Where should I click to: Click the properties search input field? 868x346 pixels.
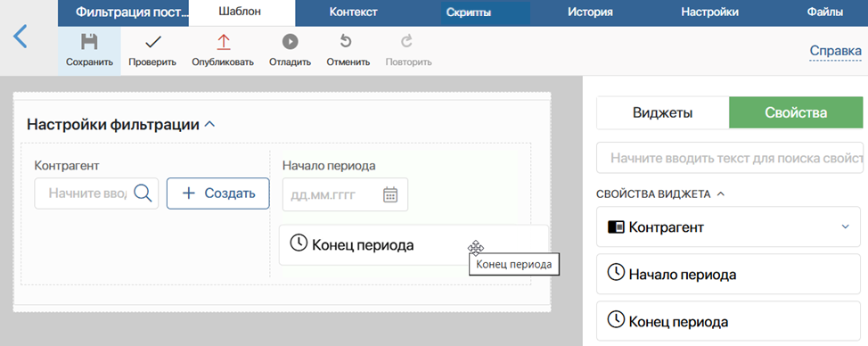pyautogui.click(x=730, y=158)
